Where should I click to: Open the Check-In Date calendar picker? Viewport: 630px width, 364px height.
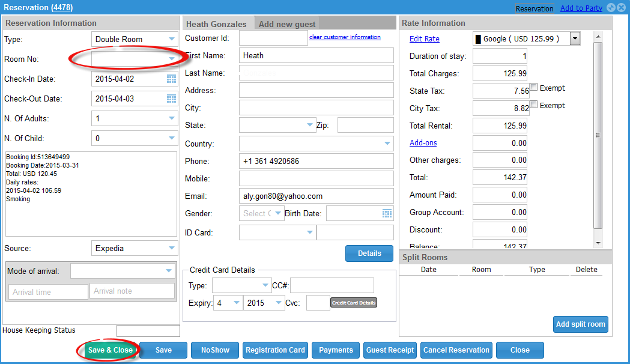tap(171, 79)
